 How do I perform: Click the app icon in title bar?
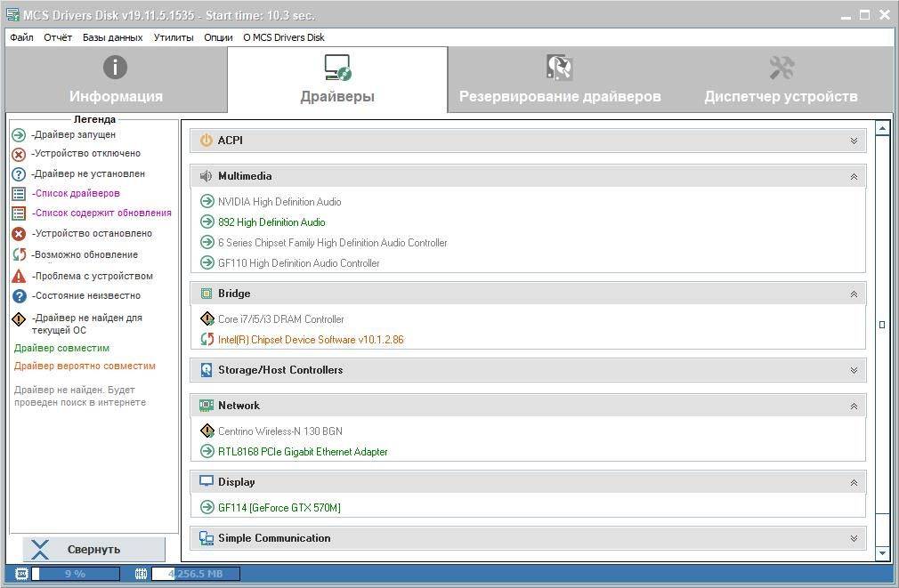12,14
